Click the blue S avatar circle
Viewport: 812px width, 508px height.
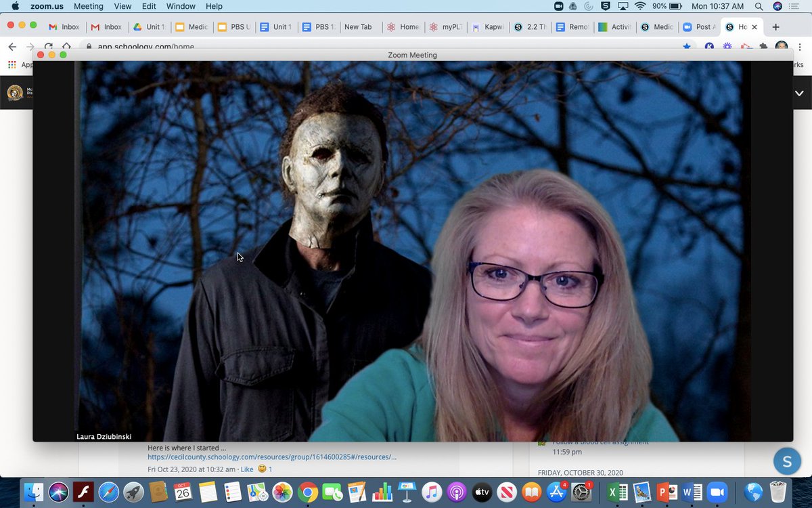point(787,461)
